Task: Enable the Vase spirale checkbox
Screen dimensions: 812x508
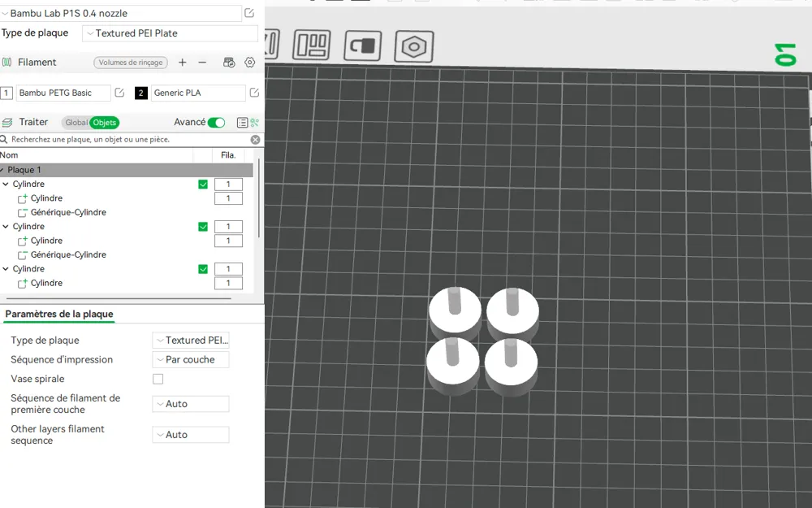Action: pos(158,379)
